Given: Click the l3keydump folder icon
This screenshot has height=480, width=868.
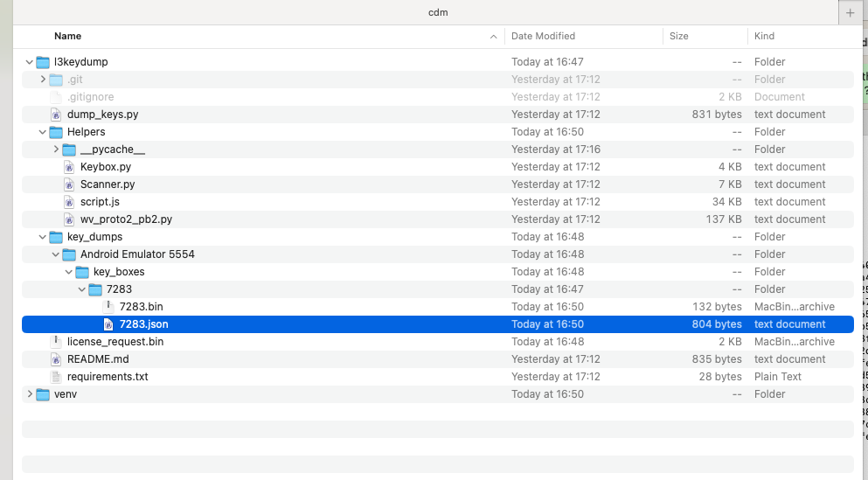Looking at the screenshot, I should click(43, 62).
